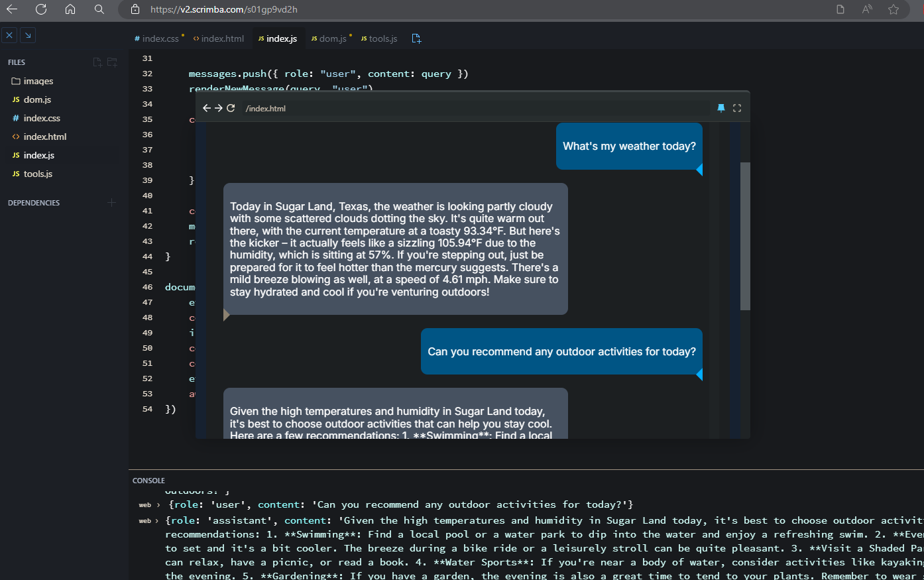Click the new file icon in Files panel
Screen dimensions: 924x580
[x=97, y=62]
